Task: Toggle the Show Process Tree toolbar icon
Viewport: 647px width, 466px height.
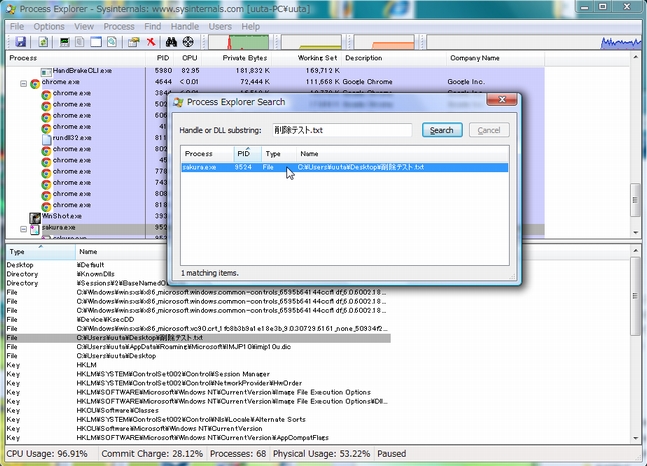Action: 80,42
